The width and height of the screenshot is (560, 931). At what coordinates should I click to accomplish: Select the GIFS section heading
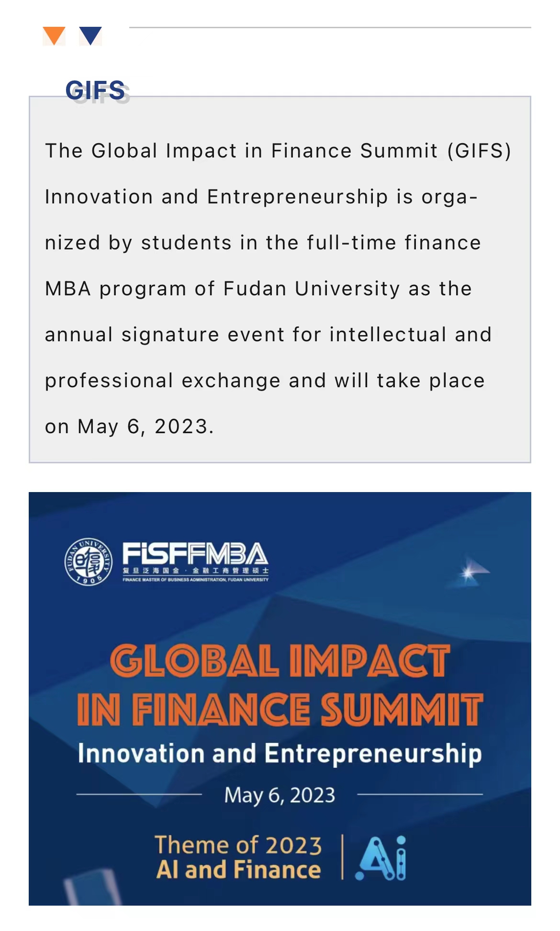(x=95, y=90)
